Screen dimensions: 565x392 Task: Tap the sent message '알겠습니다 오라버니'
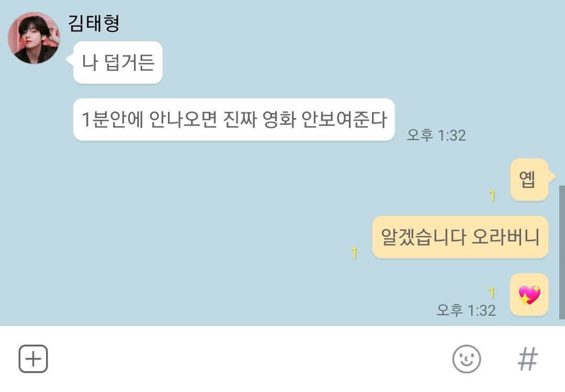(x=460, y=237)
